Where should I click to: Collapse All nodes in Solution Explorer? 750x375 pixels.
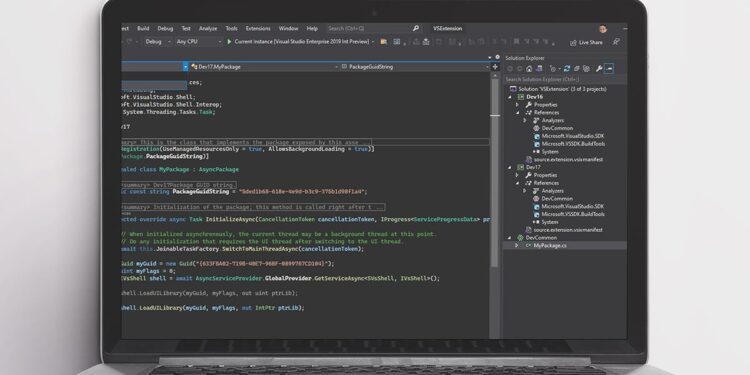pyautogui.click(x=577, y=69)
